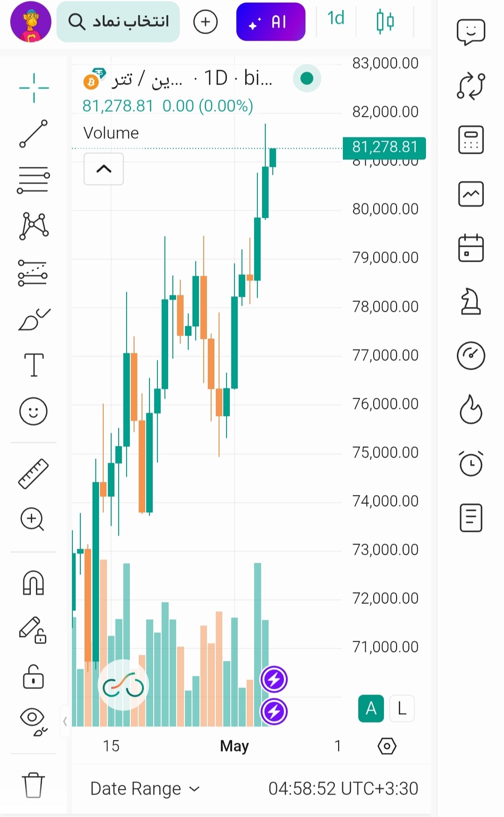Screen dimensions: 504x817
Task: Collapse the indicator legend with chevron
Action: tap(104, 169)
